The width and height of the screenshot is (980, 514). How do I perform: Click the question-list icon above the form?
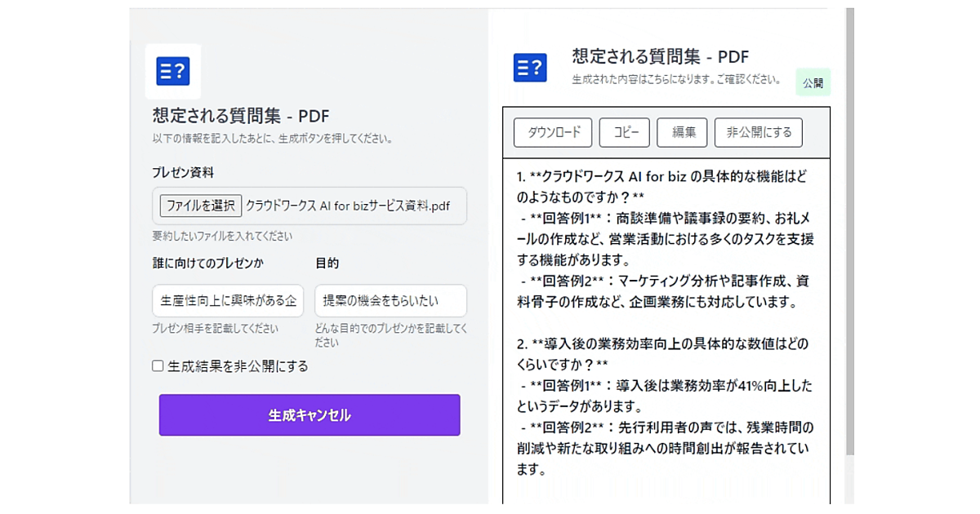[x=173, y=72]
